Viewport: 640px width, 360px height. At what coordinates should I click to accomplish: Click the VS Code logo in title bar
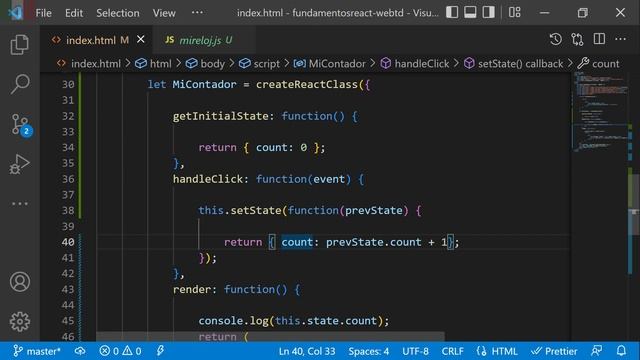click(x=16, y=13)
